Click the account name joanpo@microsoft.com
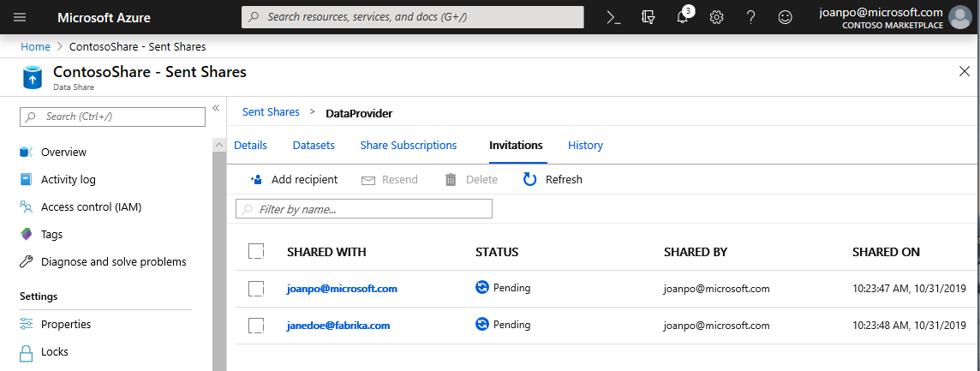The width and height of the screenshot is (980, 371). point(881,12)
